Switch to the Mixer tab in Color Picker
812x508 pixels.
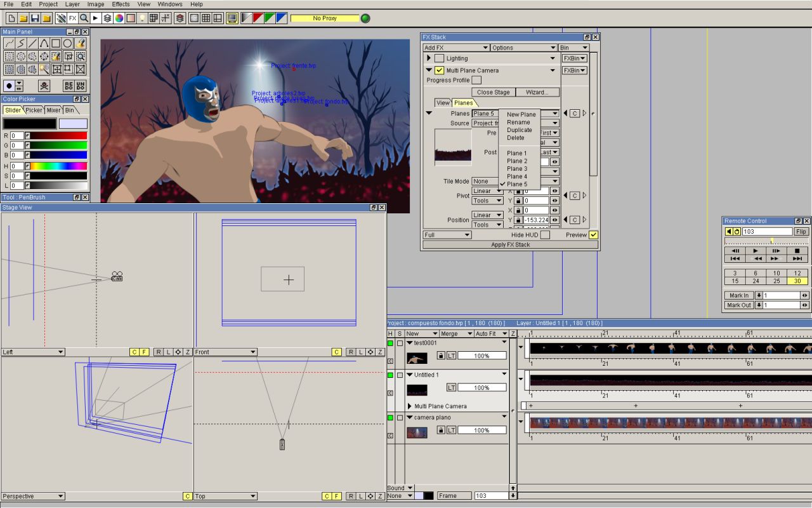[x=54, y=110]
